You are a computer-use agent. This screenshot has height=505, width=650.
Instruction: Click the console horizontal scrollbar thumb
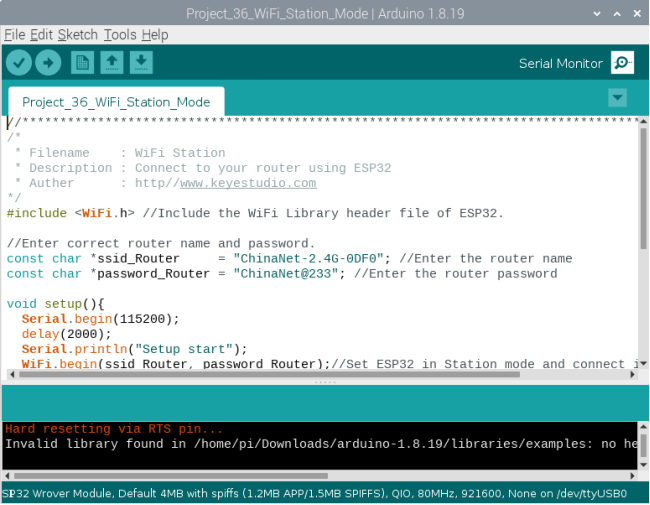[171, 476]
